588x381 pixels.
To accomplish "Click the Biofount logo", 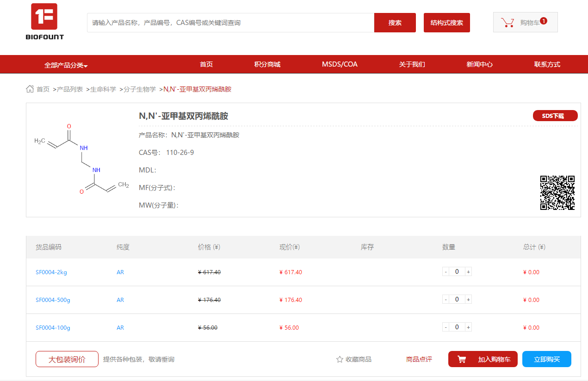I will click(x=44, y=21).
